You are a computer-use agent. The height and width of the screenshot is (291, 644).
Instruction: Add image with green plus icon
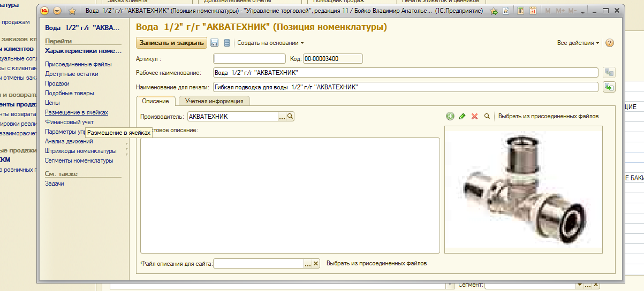(x=450, y=116)
